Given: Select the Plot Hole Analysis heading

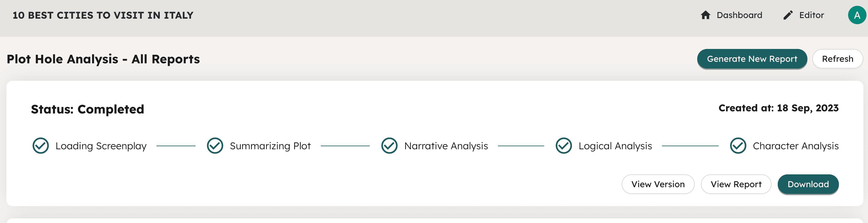Looking at the screenshot, I should [x=103, y=59].
